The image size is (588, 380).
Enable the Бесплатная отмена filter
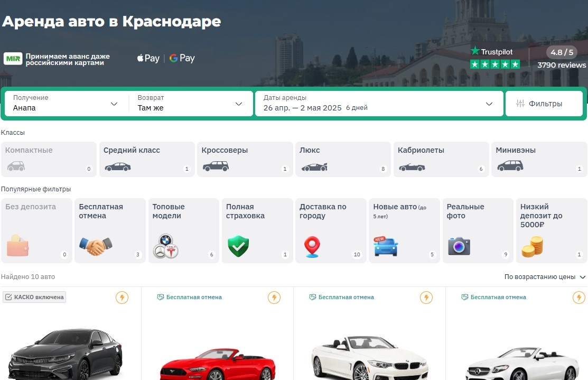pos(109,230)
